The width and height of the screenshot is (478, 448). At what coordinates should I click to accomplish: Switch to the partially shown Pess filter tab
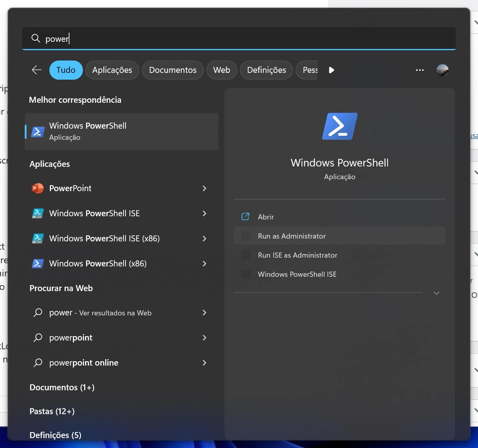[x=307, y=70]
